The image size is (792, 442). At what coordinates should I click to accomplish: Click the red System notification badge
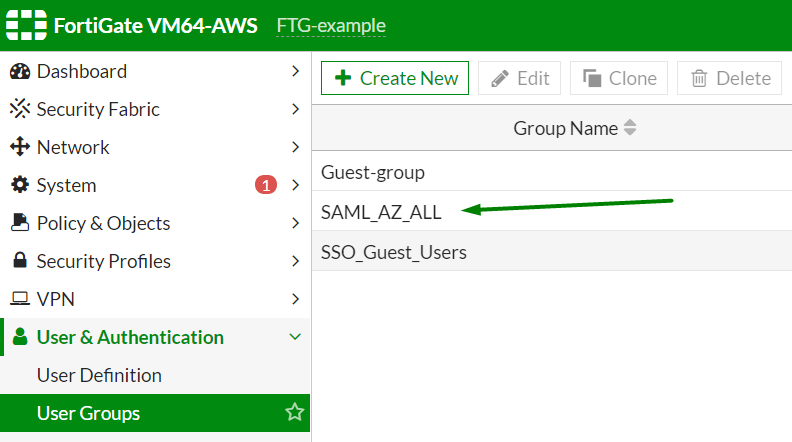coord(266,185)
